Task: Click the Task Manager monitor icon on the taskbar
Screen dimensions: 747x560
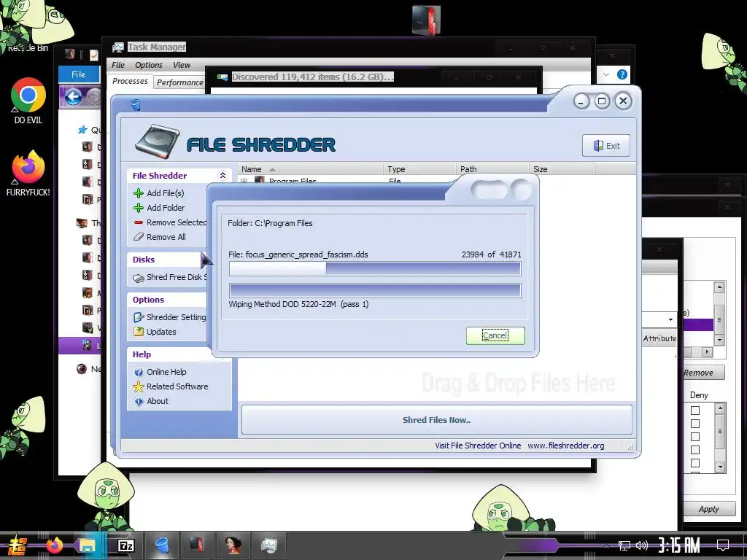Action: point(269,545)
